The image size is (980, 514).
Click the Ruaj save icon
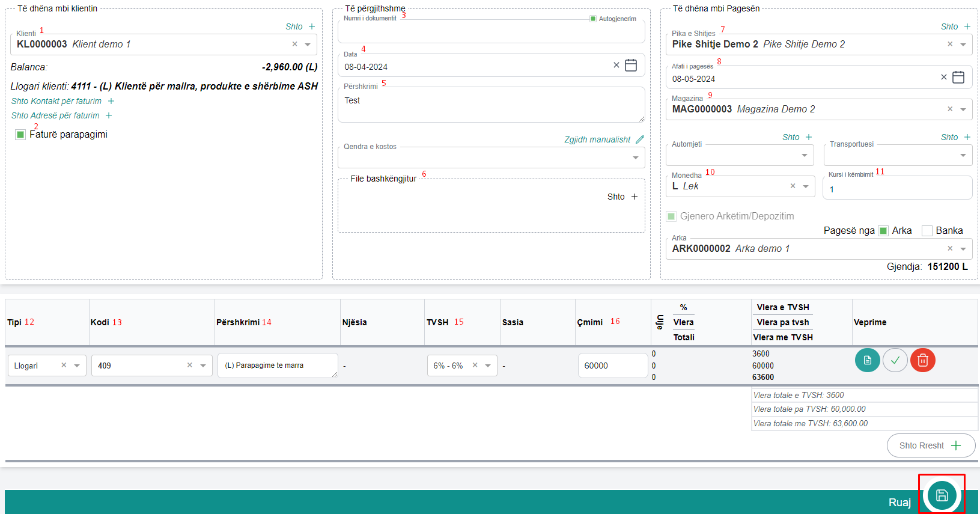coord(942,495)
